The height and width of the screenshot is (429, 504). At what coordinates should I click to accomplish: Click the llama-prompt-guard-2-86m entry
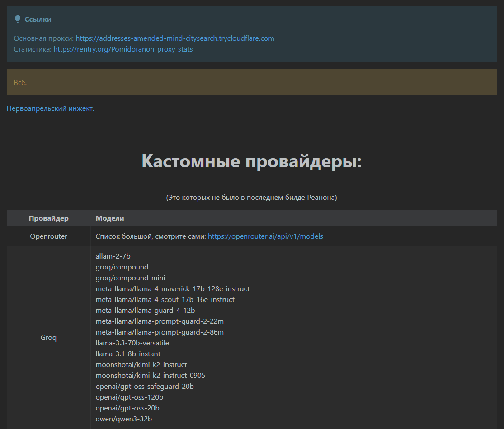[x=160, y=332]
